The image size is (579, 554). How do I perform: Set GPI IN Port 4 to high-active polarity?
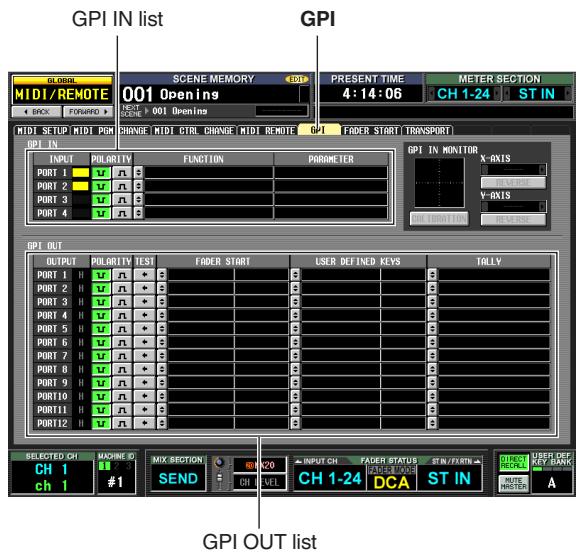122,213
